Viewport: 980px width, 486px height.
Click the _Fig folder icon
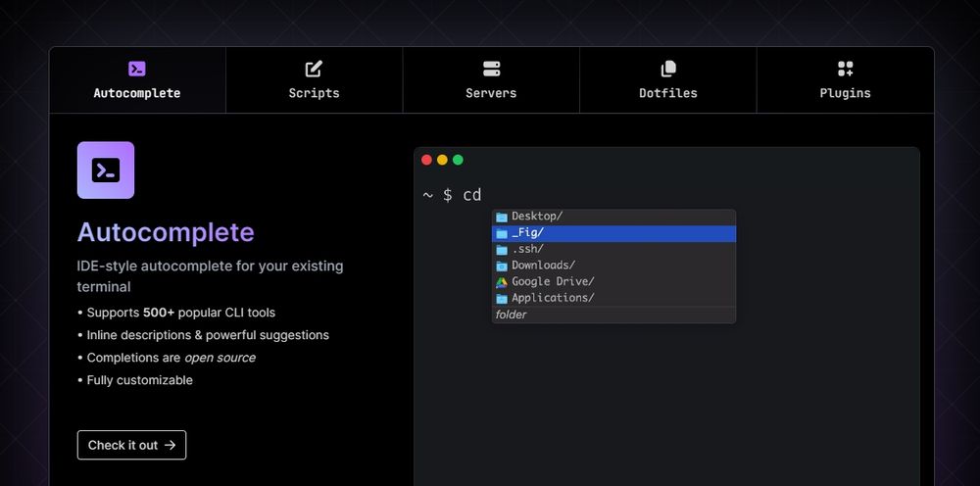pyautogui.click(x=501, y=233)
